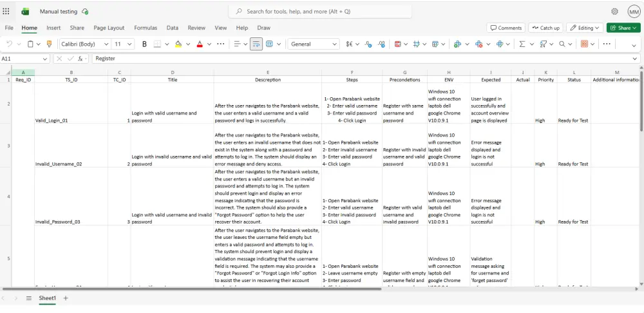Viewport: 644px width, 313px height.
Task: Switch to the Draw tab
Action: 263,28
